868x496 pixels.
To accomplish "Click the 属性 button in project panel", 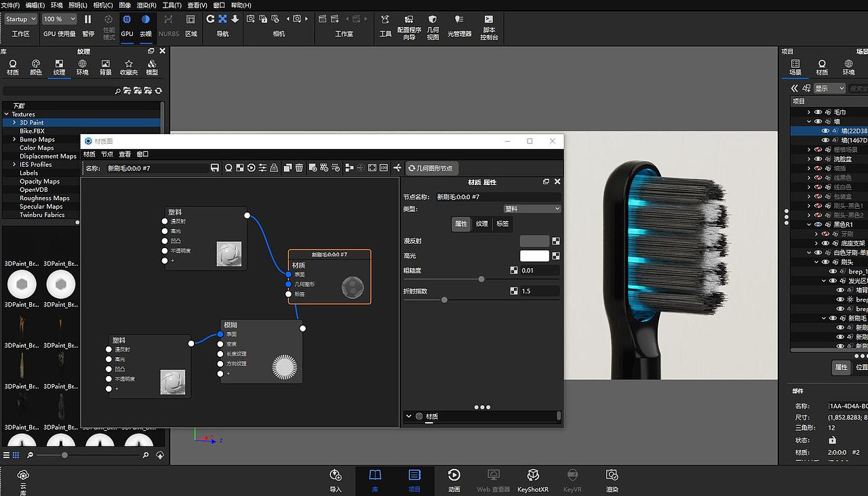I will tap(842, 367).
